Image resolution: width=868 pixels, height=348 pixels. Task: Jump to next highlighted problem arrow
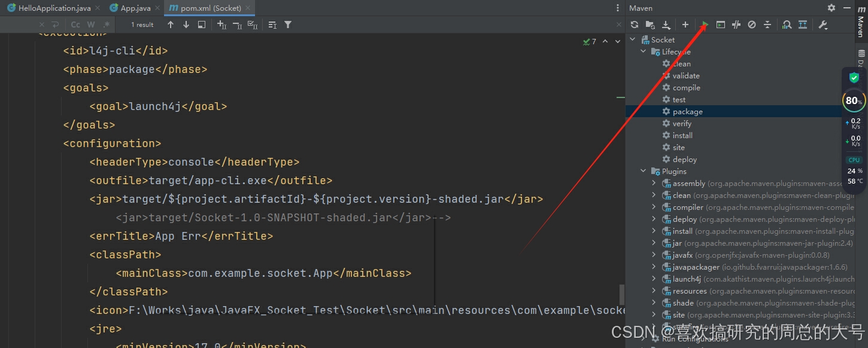pos(618,41)
